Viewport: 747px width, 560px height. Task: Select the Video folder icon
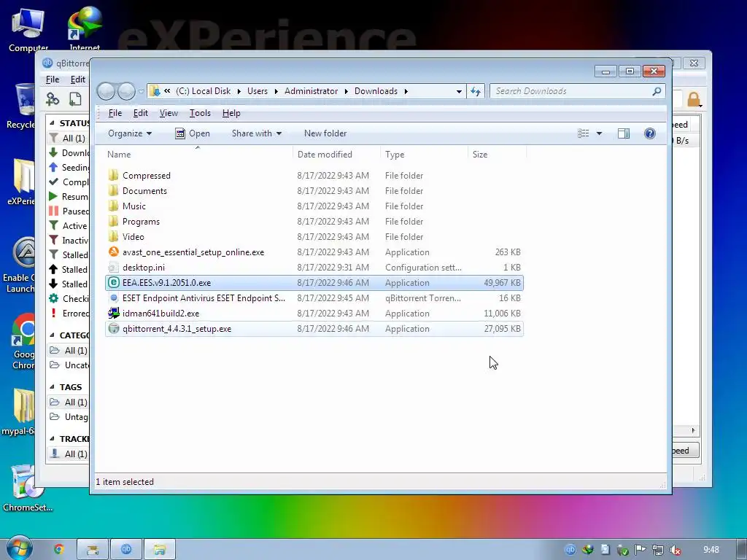click(113, 237)
